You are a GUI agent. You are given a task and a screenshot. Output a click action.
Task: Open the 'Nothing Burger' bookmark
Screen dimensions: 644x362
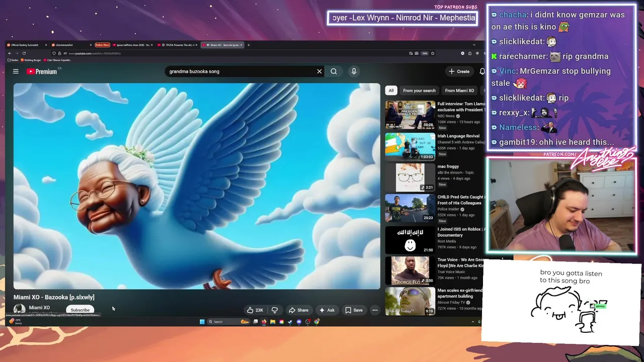click(31, 60)
